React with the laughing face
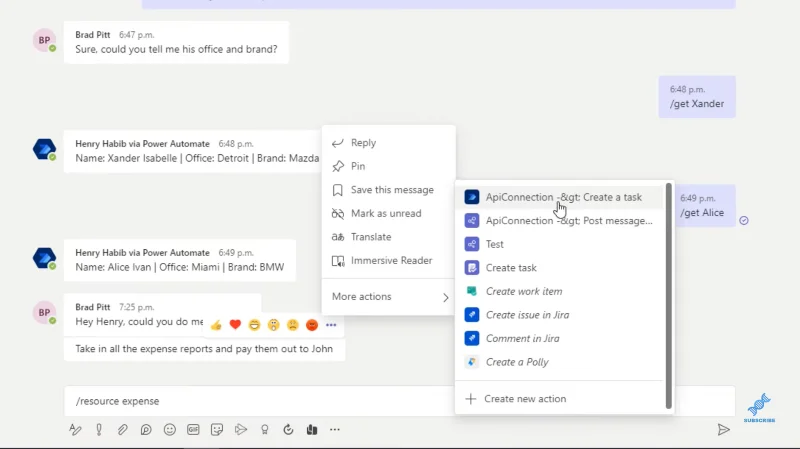800x449 pixels. (254, 325)
